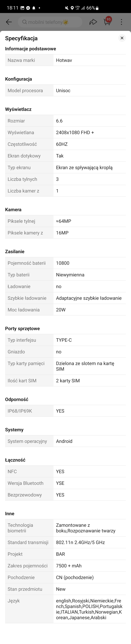This screenshot has height=644, width=131.
Task: Select the Model procesora Unisoc value
Action: tap(63, 90)
